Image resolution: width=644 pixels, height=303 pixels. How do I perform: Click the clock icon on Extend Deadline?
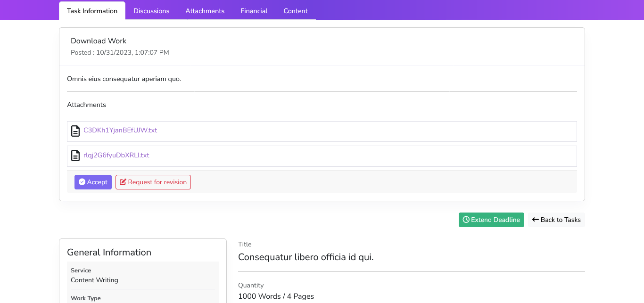466,220
